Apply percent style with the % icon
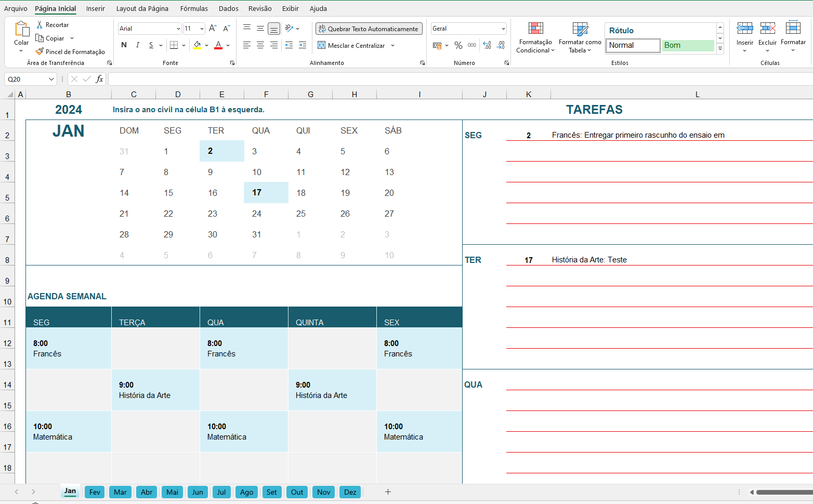This screenshot has width=813, height=504. point(458,45)
